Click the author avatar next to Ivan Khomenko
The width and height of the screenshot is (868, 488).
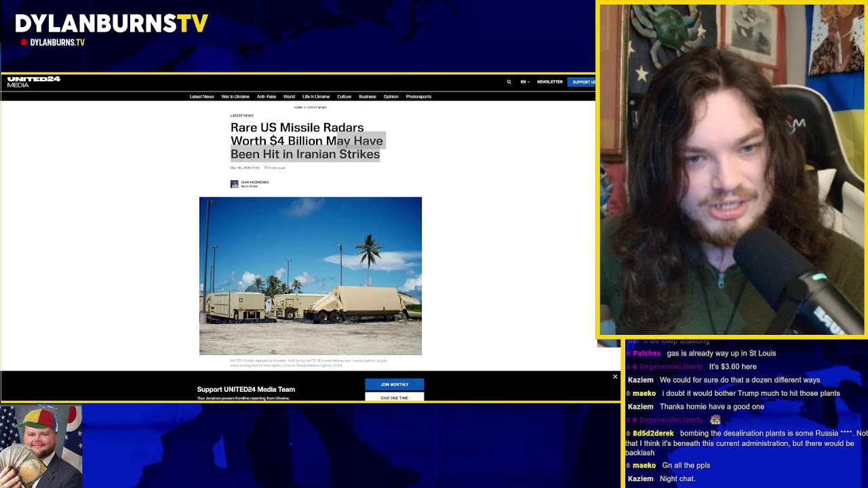pyautogui.click(x=235, y=184)
